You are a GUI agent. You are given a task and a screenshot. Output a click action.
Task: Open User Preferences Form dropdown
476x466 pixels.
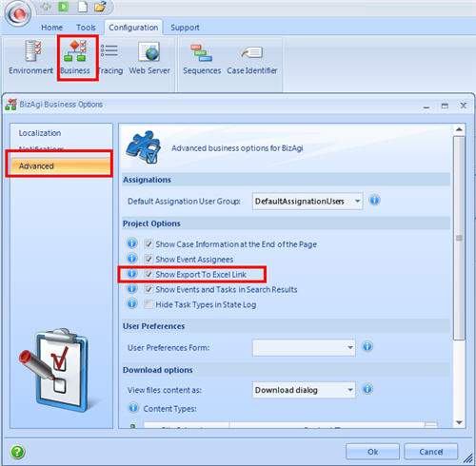coord(304,347)
